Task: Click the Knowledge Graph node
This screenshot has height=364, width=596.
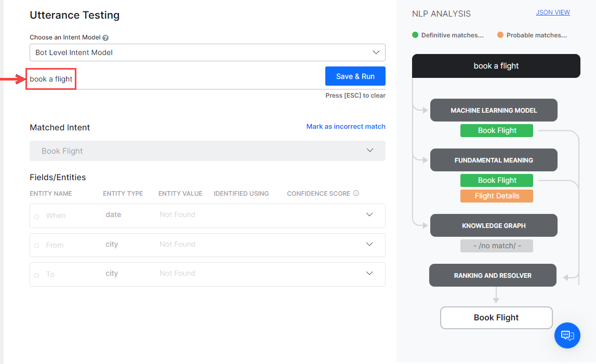Action: [494, 225]
